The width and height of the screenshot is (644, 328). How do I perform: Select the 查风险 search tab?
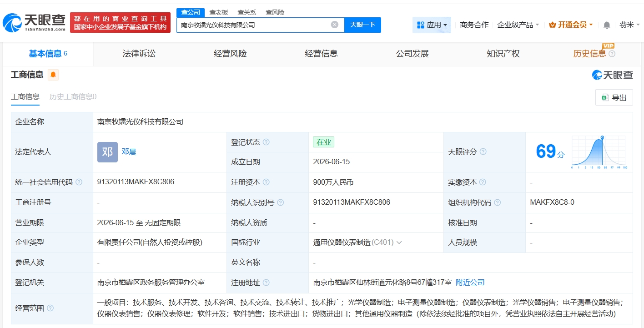point(275,12)
